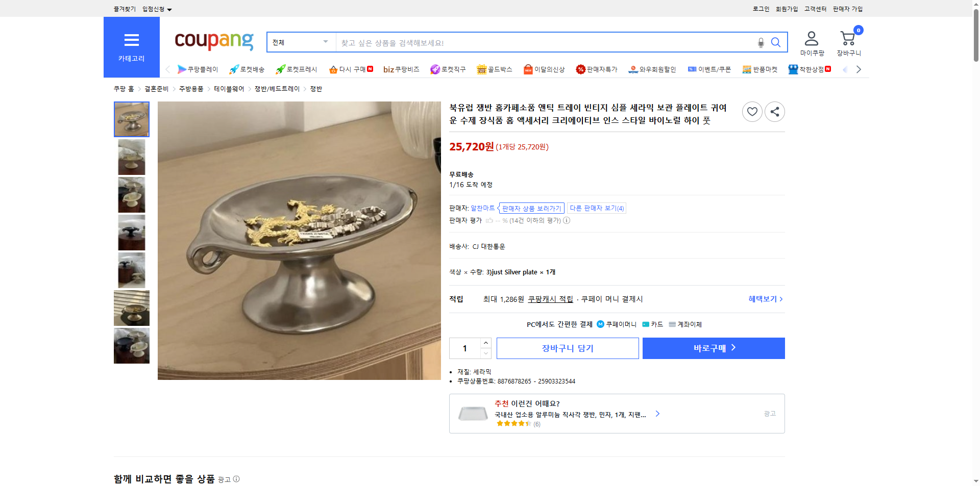Click the search magnifier icon
Viewport: 980px width, 486px height.
776,42
